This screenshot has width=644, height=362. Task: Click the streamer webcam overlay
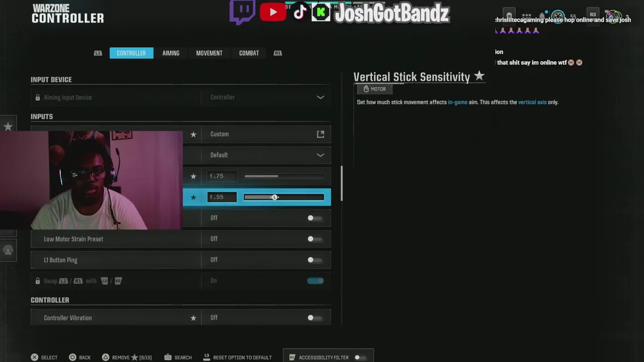[x=91, y=180]
